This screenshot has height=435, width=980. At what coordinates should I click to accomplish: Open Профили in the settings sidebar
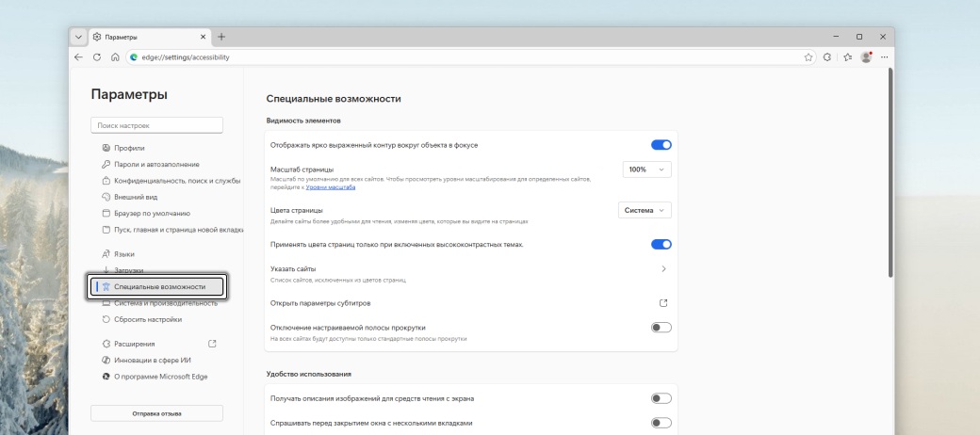pyautogui.click(x=129, y=148)
